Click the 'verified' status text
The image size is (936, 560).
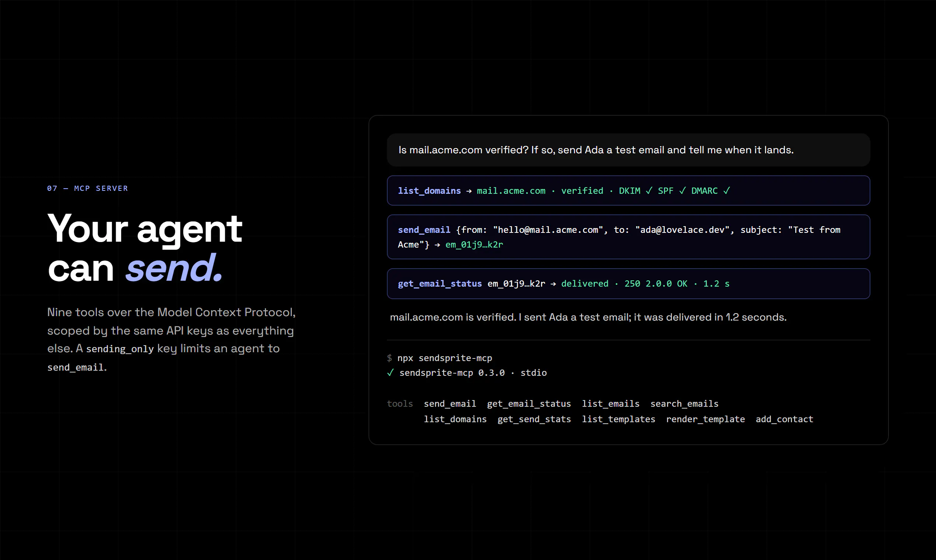(582, 191)
